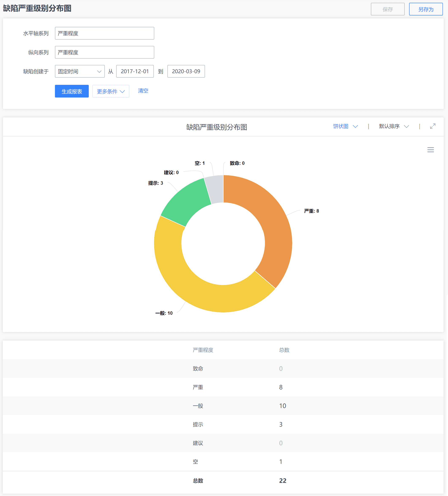This screenshot has height=496, width=448.
Task: Click the 致命: 0 chart label
Action: (237, 163)
